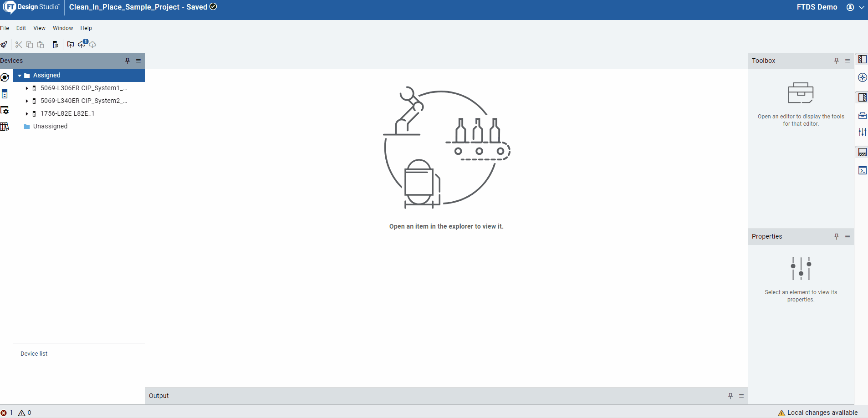Toggle pin on the Toolbox panel
Viewport: 868px width, 418px height.
pos(837,61)
